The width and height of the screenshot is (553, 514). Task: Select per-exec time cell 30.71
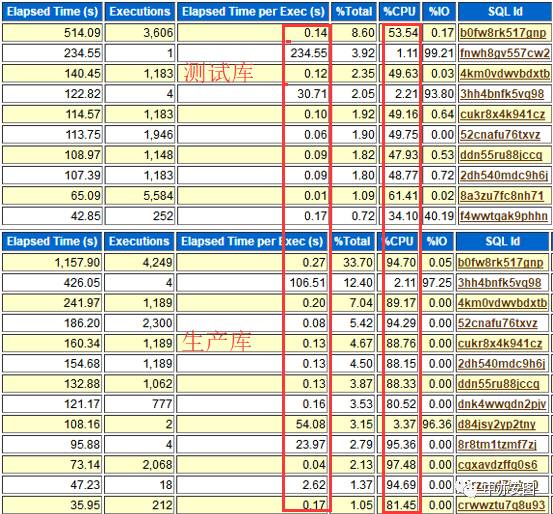(253, 94)
